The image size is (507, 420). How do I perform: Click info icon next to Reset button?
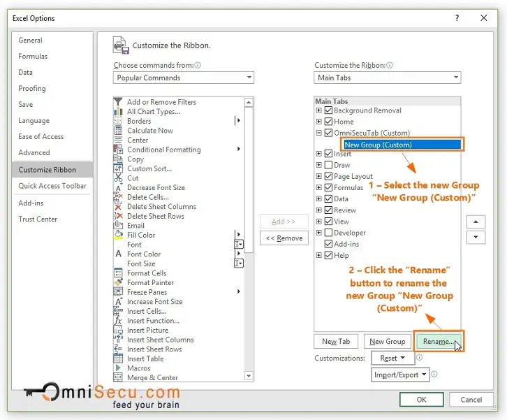point(419,358)
